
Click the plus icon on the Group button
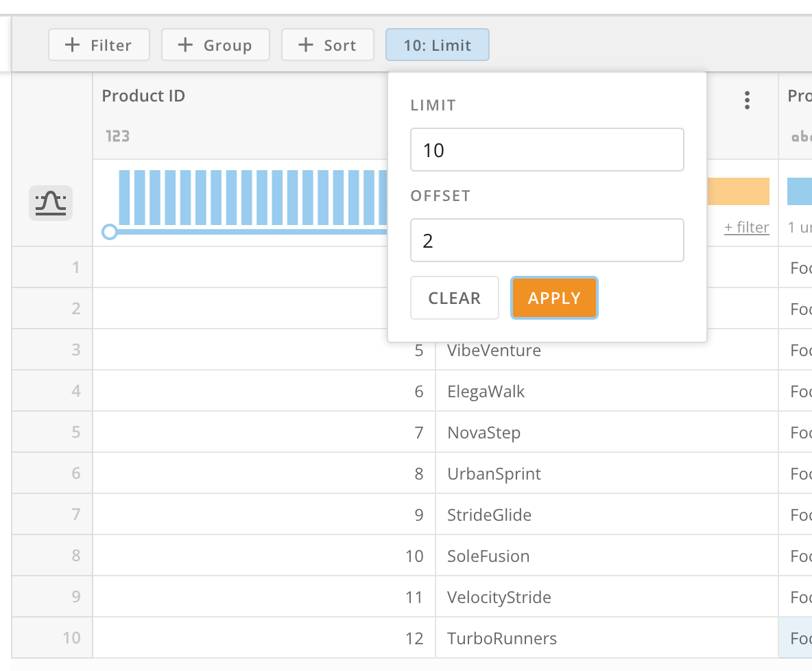(x=184, y=45)
